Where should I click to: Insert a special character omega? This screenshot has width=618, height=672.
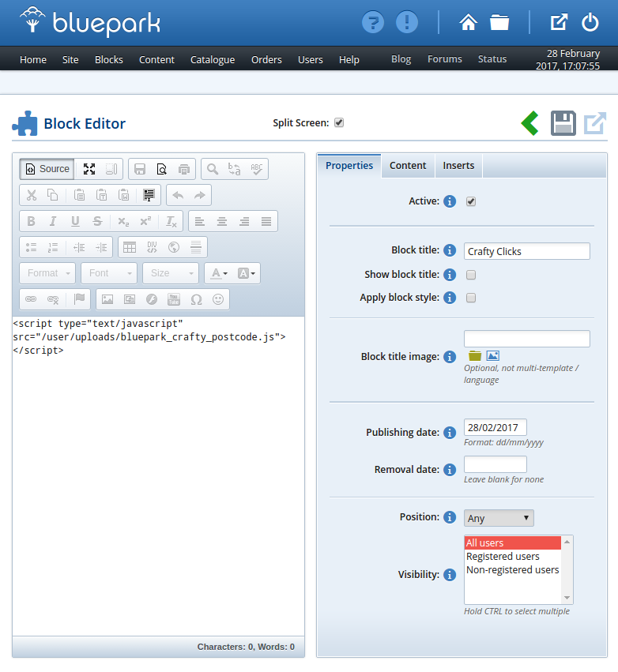196,299
